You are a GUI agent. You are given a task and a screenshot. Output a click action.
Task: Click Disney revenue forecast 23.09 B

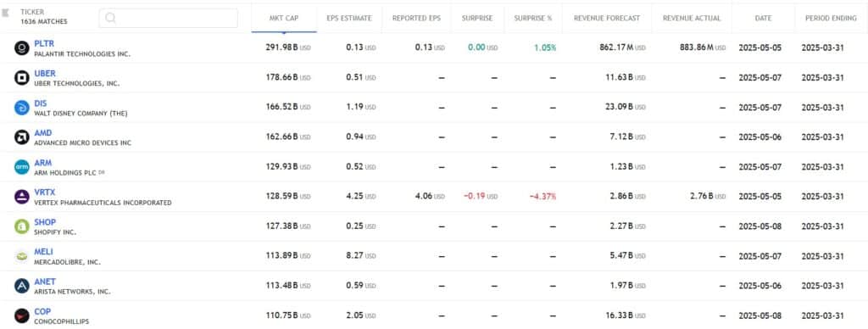click(625, 107)
